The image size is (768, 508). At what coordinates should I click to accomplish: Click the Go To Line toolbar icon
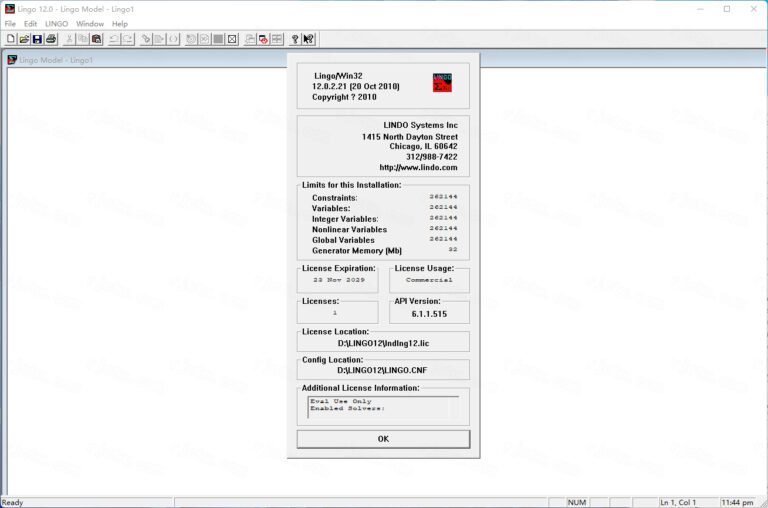point(159,39)
